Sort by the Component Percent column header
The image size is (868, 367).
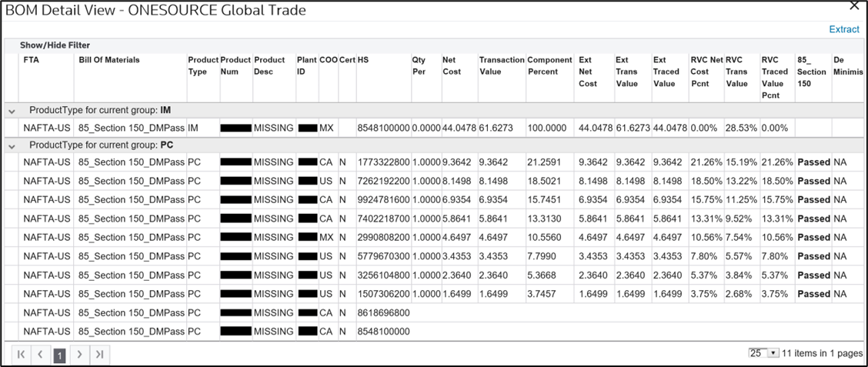coord(550,66)
